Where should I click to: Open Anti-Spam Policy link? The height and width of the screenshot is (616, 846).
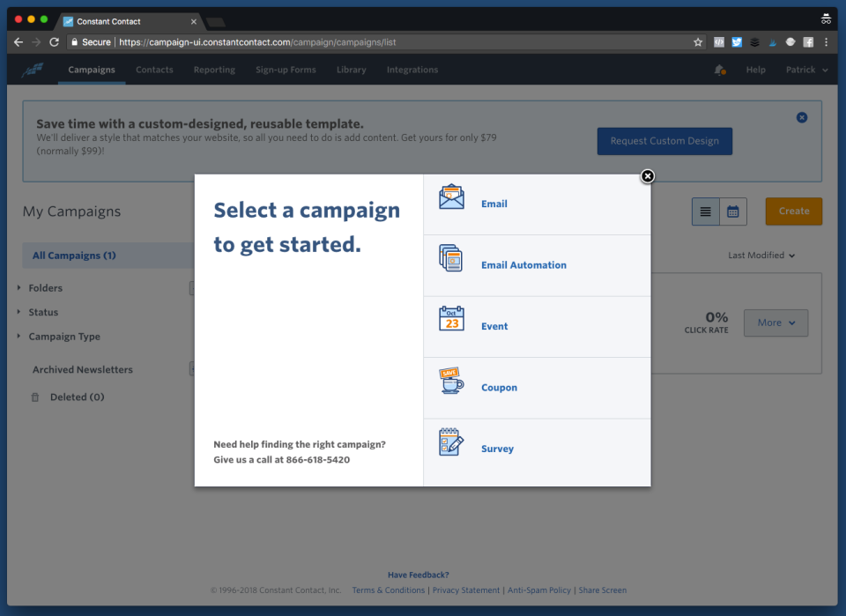(x=539, y=590)
